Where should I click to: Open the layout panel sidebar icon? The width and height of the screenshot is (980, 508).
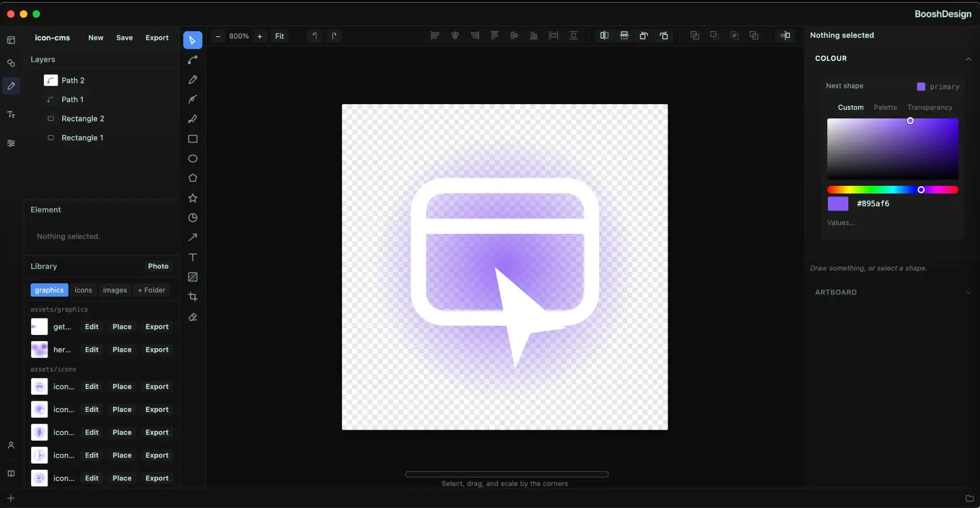click(x=11, y=40)
